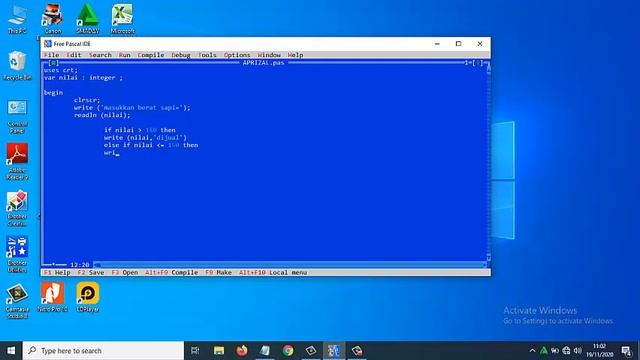The width and height of the screenshot is (640, 360).
Task: Minimize the Free Pascal IDE window
Action: 437,44
